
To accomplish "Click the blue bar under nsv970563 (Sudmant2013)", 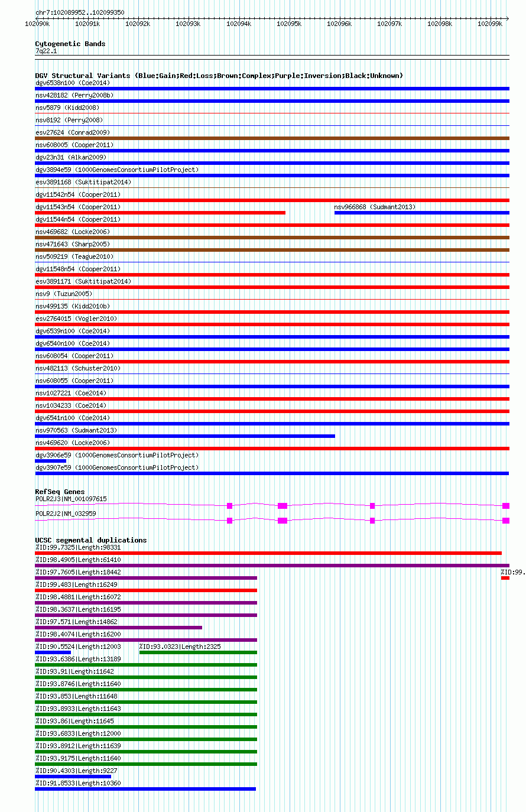I will (185, 436).
